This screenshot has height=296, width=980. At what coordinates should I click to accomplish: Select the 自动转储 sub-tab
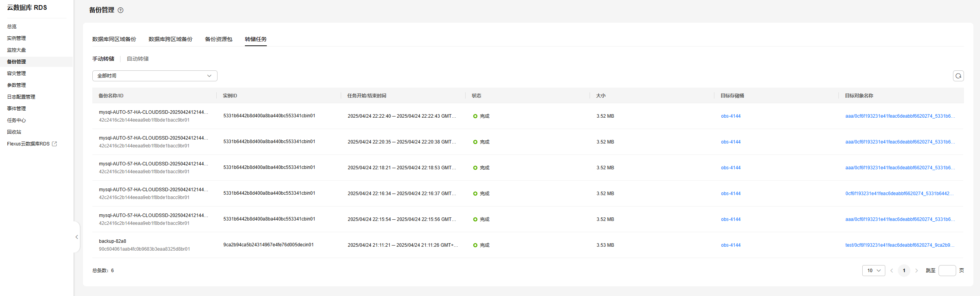coord(138,59)
